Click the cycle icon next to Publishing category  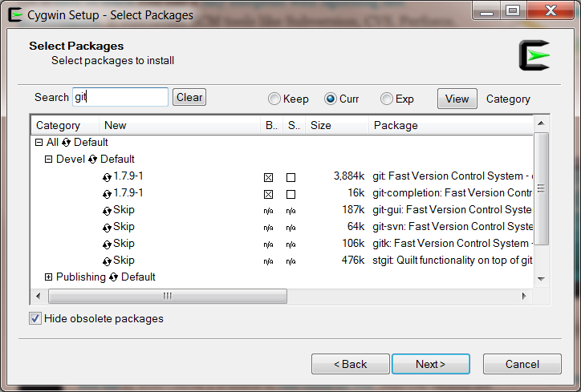(113, 277)
